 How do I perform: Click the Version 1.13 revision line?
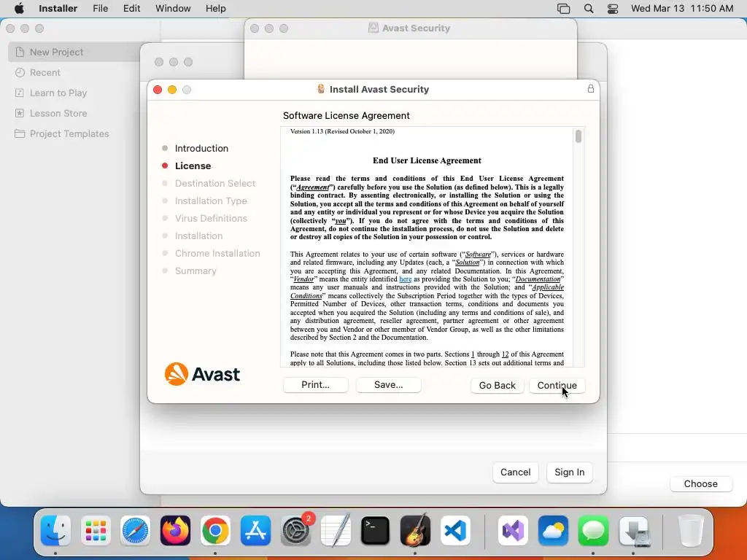pyautogui.click(x=342, y=131)
